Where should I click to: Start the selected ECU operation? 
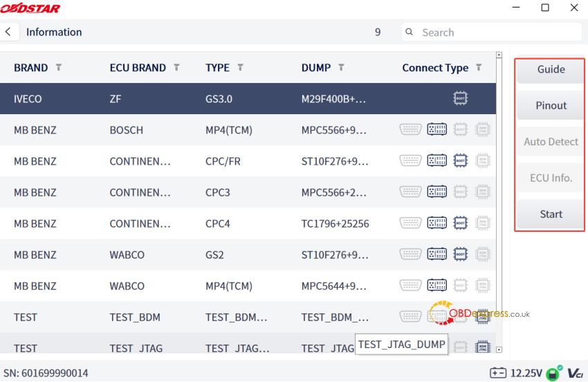[551, 215]
